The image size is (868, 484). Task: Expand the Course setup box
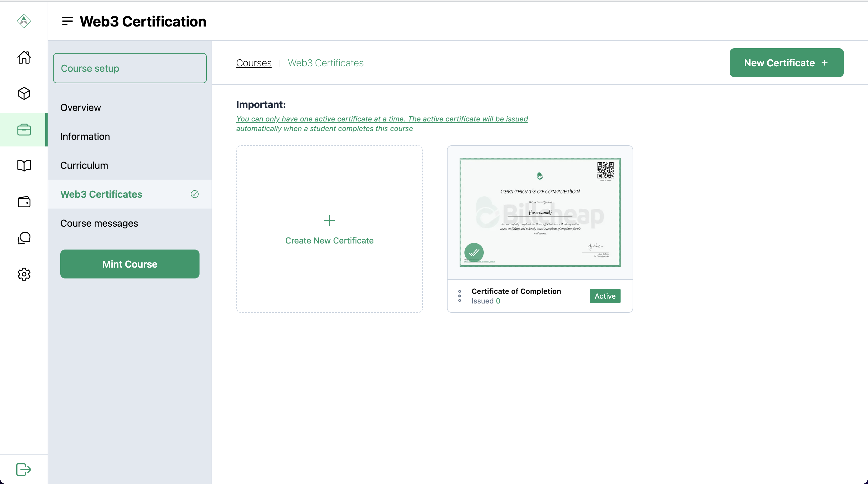tap(130, 68)
